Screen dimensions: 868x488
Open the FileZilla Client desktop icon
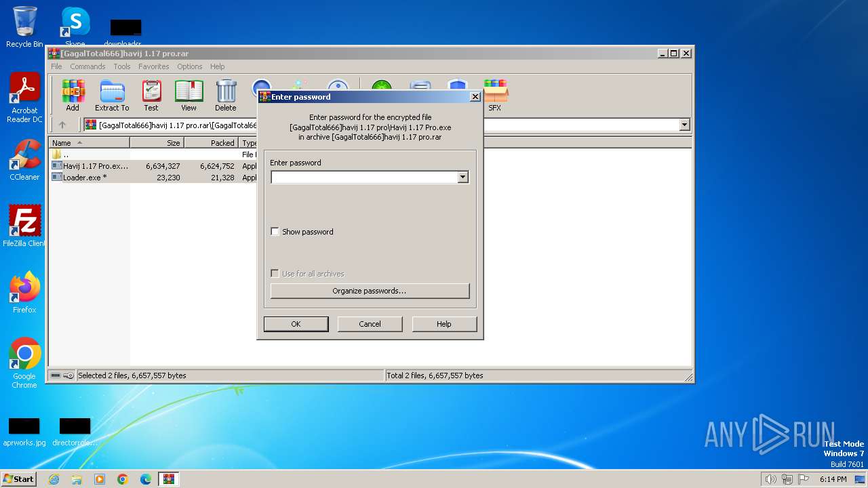point(24,226)
